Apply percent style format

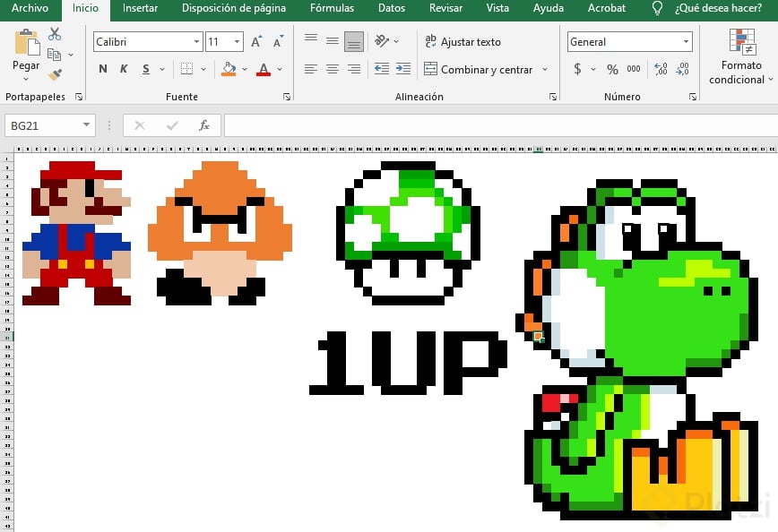612,70
